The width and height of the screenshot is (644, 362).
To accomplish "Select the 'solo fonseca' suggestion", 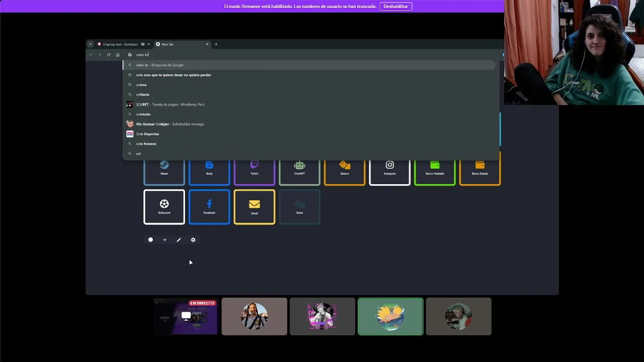I will pyautogui.click(x=309, y=144).
